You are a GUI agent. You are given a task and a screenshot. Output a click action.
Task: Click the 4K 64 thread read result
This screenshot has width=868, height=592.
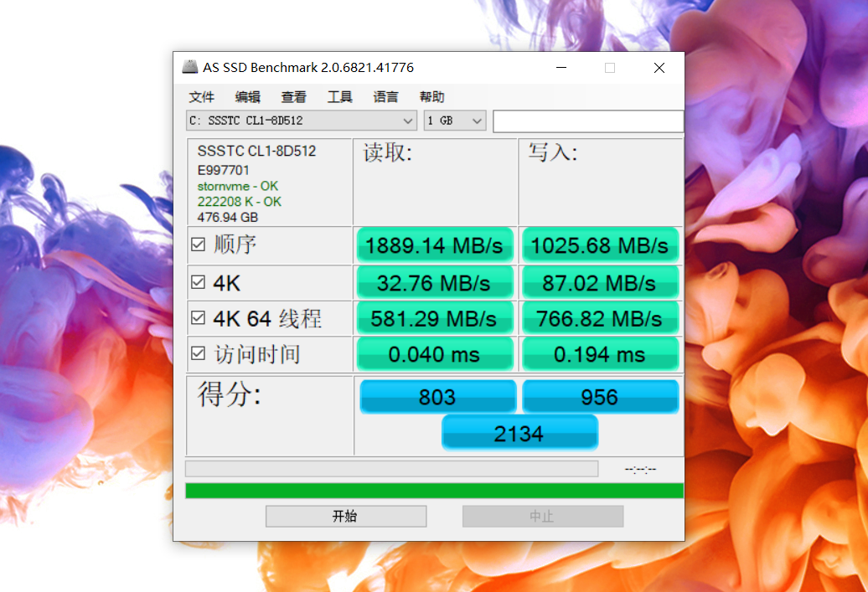tap(434, 318)
